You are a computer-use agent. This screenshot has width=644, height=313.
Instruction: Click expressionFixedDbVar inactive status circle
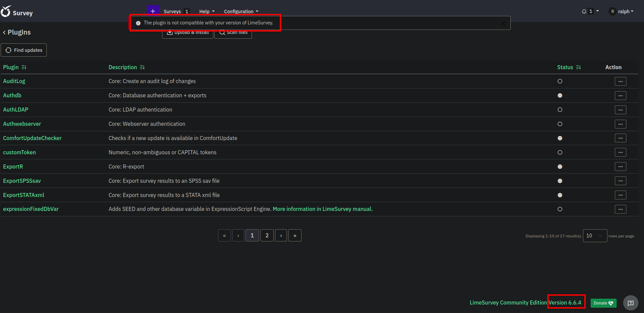pyautogui.click(x=560, y=209)
